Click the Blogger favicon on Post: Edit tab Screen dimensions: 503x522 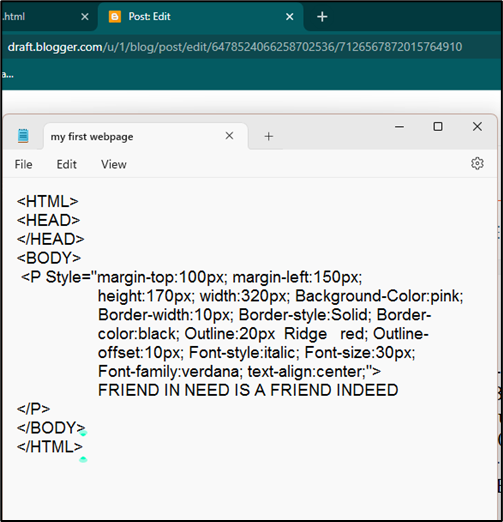pyautogui.click(x=115, y=17)
